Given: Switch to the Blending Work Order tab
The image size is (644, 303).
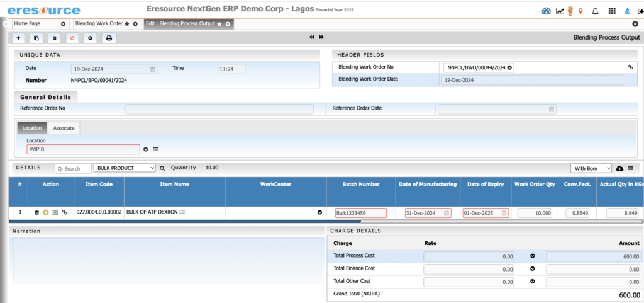Looking at the screenshot, I should pos(98,23).
